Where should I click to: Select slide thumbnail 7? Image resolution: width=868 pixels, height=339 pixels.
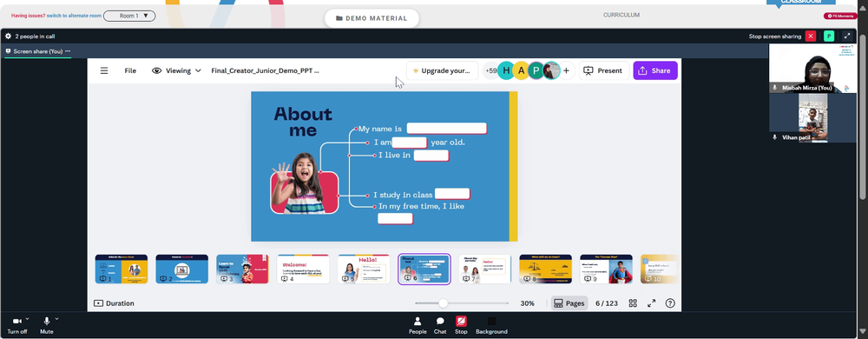pos(485,269)
